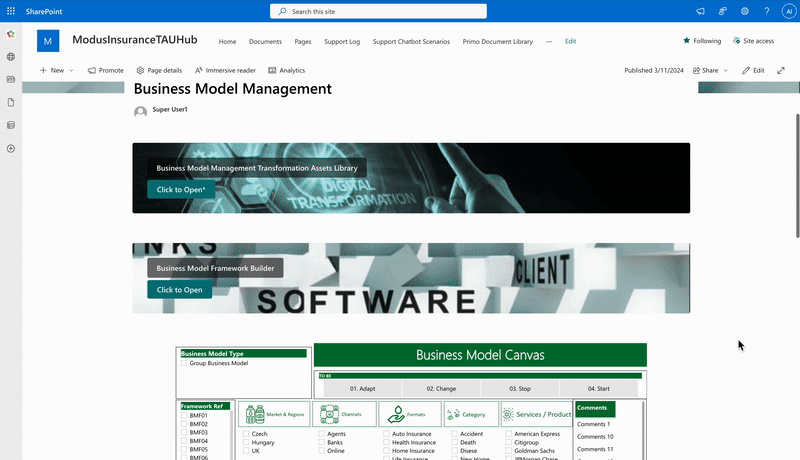Open Pages in site navigation
This screenshot has width=800, height=460.
303,42
